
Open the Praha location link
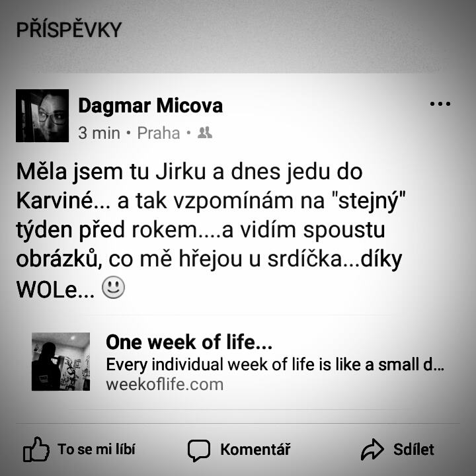159,133
